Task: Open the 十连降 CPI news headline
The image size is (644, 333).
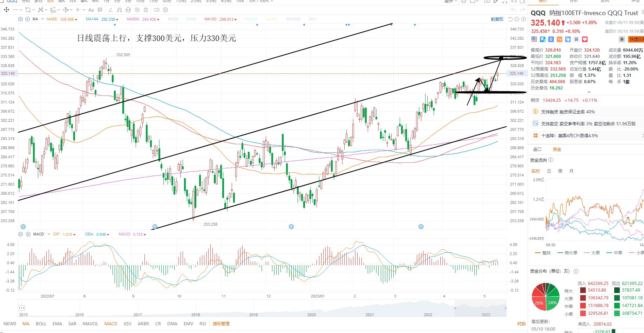Action: point(570,135)
